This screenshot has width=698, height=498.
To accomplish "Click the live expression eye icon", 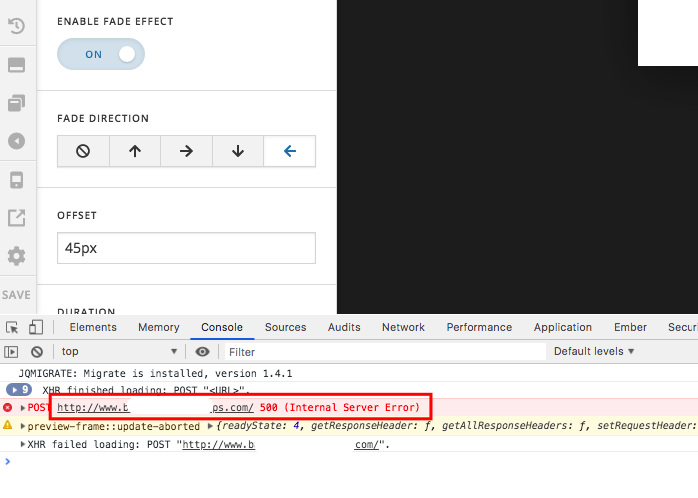I will click(203, 352).
